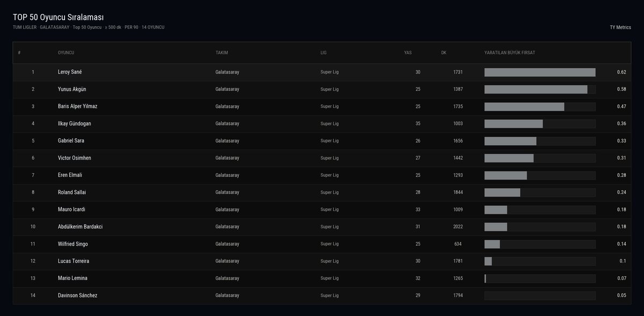Click the DK column header
The height and width of the screenshot is (316, 644).
point(444,53)
